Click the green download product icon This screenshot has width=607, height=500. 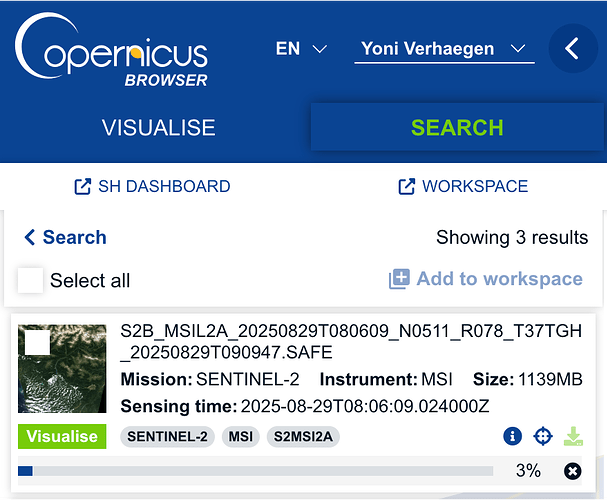click(x=573, y=436)
